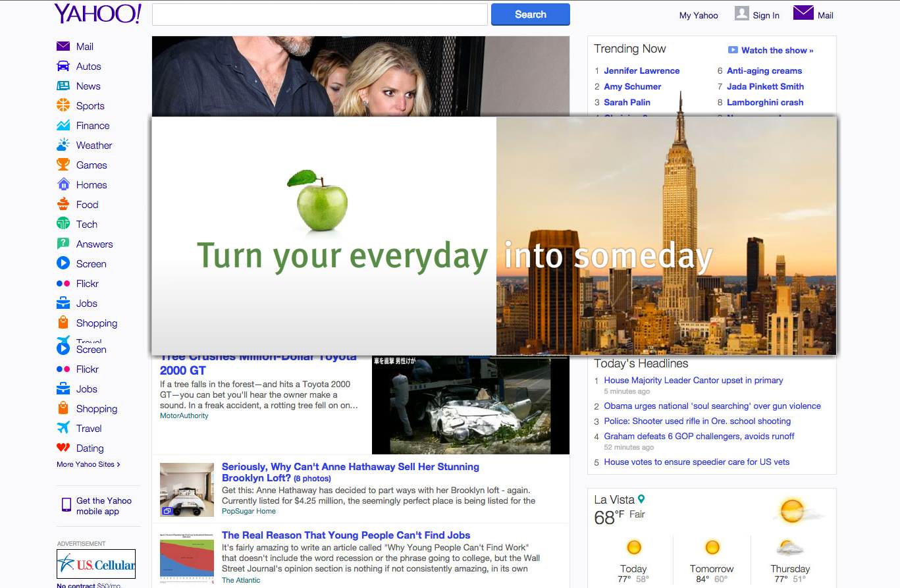
Task: Click the video icon beside Watch the show
Action: coord(733,50)
